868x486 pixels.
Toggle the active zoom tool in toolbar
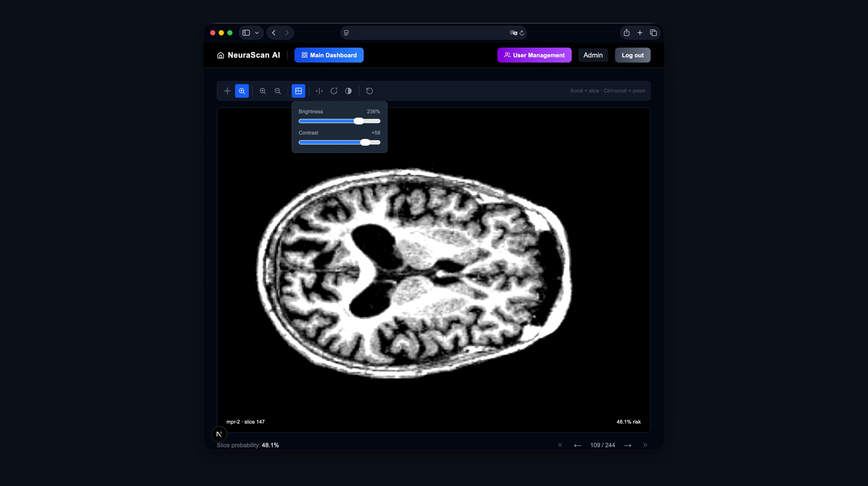[242, 91]
